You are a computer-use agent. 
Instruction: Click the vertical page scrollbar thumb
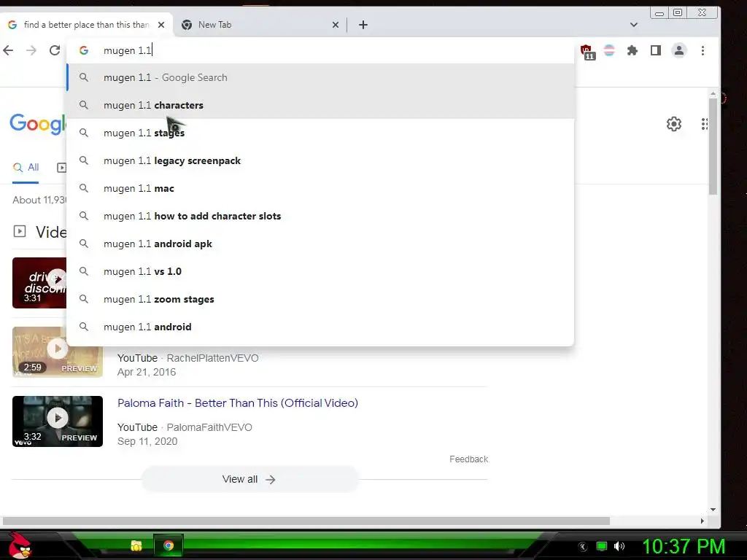(x=713, y=147)
